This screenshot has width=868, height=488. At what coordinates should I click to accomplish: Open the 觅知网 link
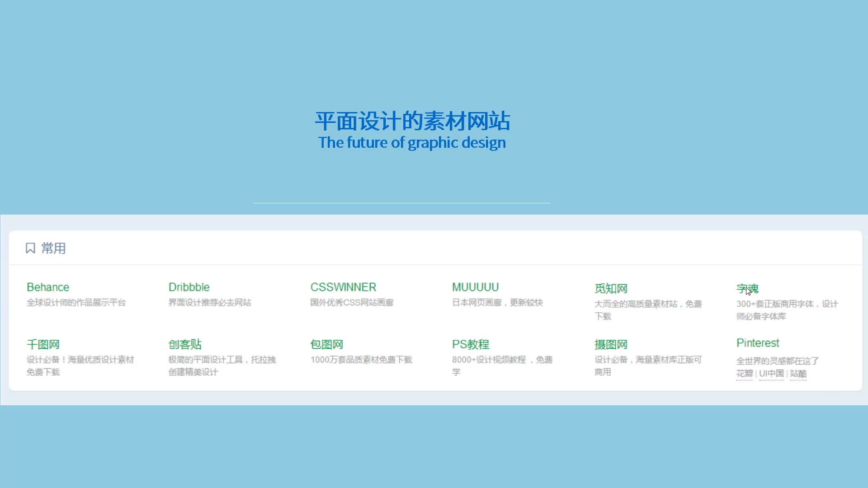coord(611,289)
